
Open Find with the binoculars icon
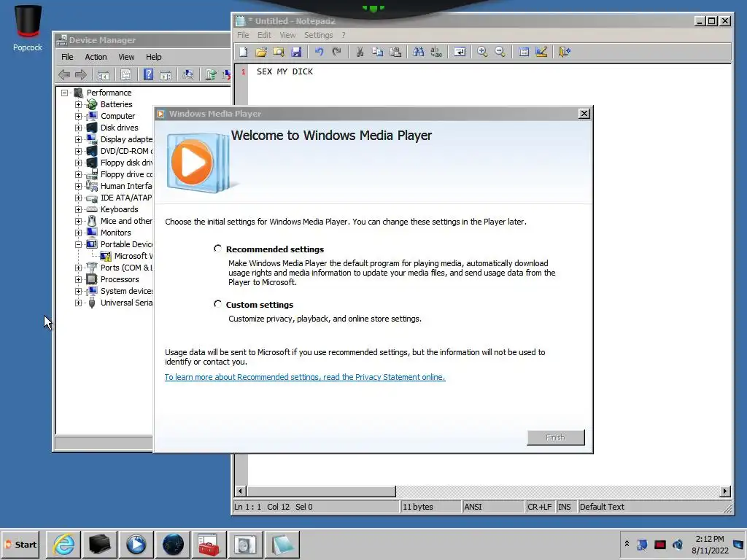point(418,52)
